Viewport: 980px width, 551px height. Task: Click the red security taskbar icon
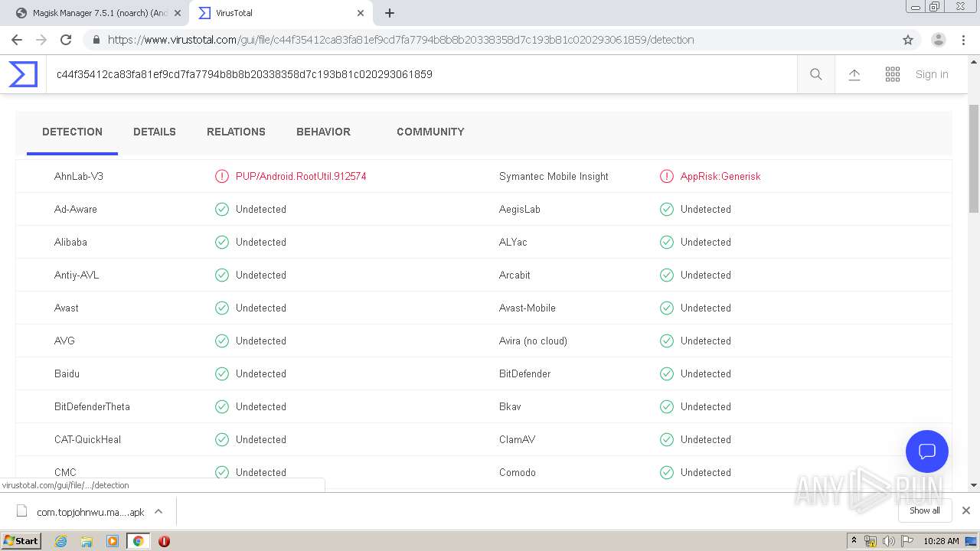click(164, 541)
